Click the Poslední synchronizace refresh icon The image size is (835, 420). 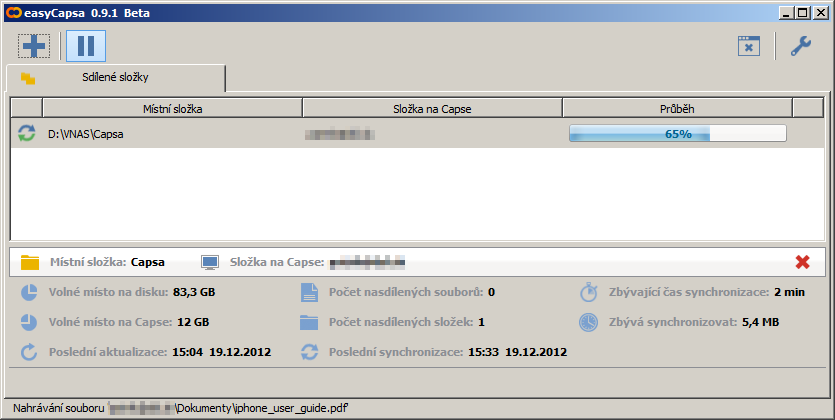click(x=309, y=352)
